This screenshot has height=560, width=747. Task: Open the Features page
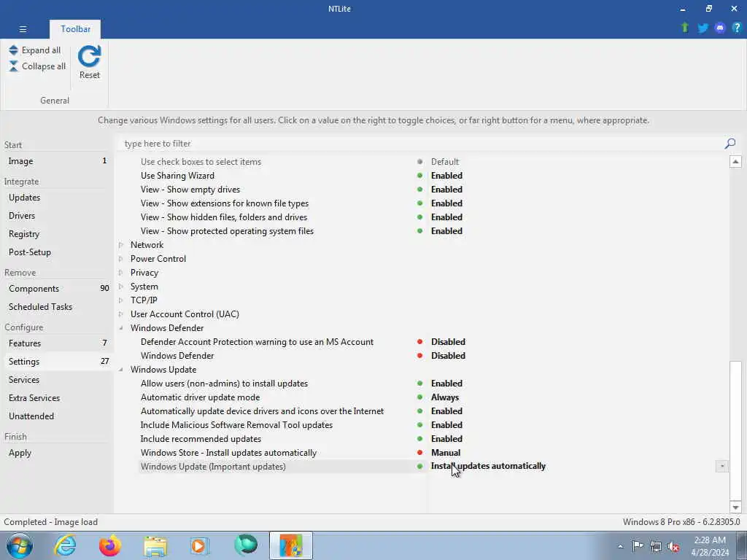[x=57, y=343]
